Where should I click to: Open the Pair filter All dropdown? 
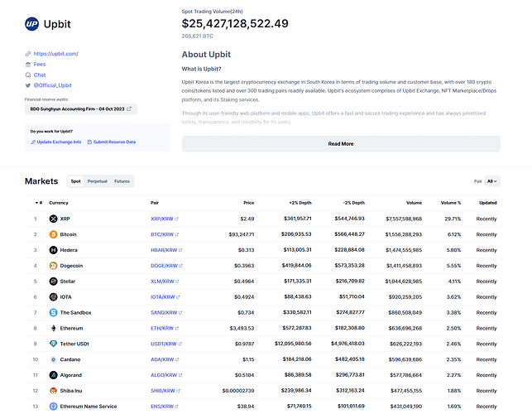492,181
